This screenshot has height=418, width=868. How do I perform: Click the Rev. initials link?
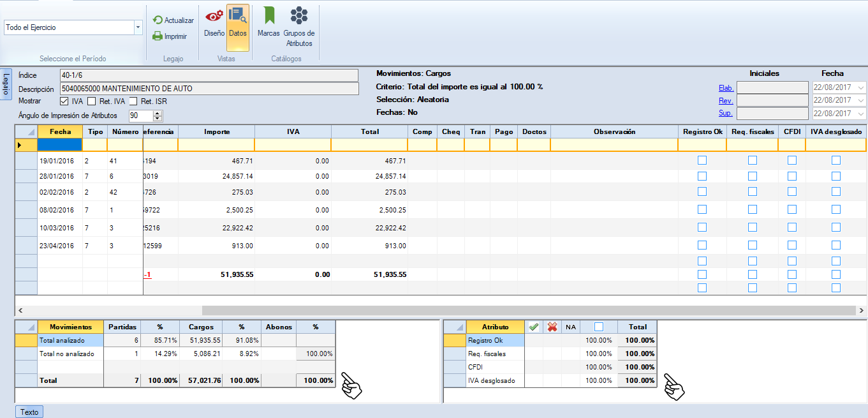pos(726,101)
